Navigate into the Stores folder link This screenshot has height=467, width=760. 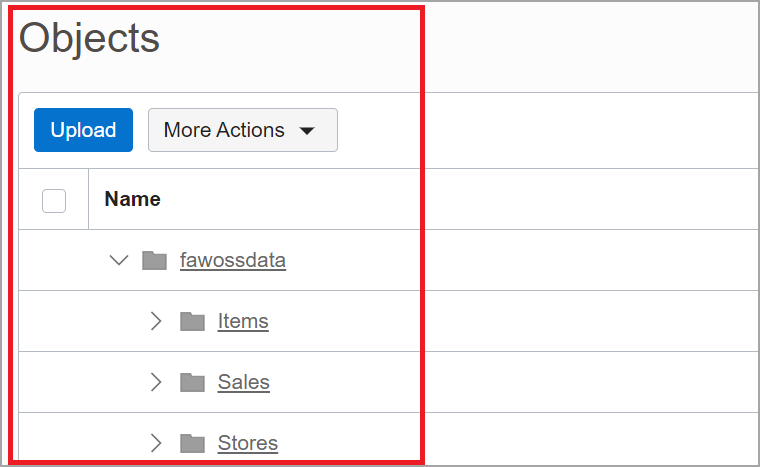click(248, 443)
